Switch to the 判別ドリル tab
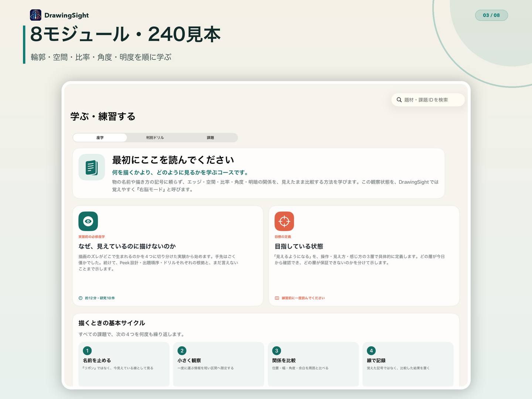This screenshot has height=399, width=532. point(155,138)
